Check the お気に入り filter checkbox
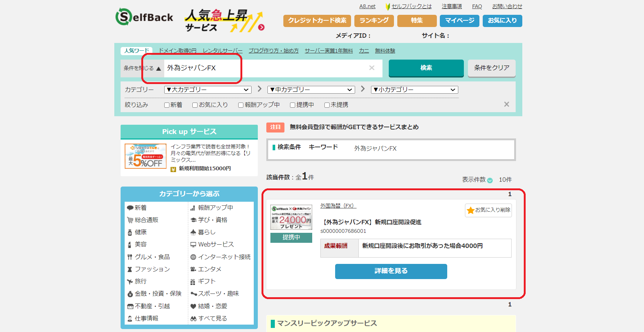 tap(195, 105)
